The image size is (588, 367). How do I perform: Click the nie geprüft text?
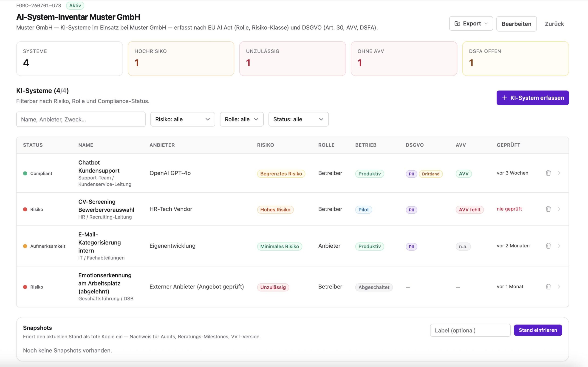[509, 209]
